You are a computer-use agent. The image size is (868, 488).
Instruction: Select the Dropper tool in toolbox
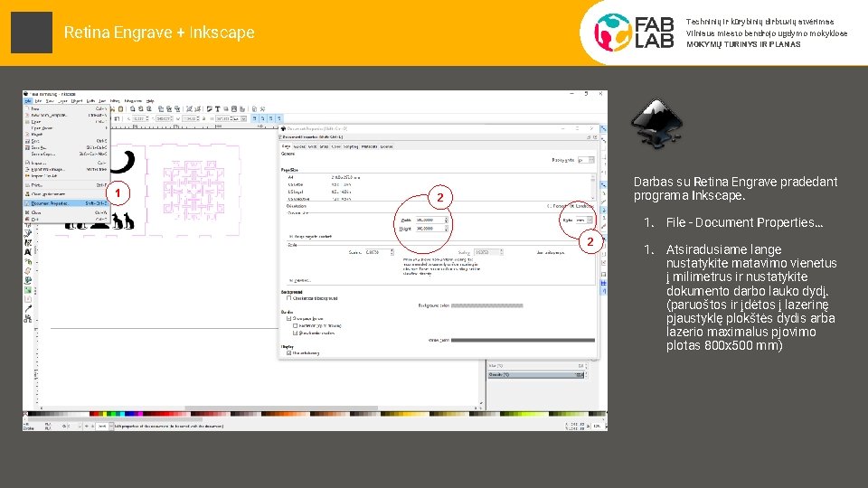point(28,308)
